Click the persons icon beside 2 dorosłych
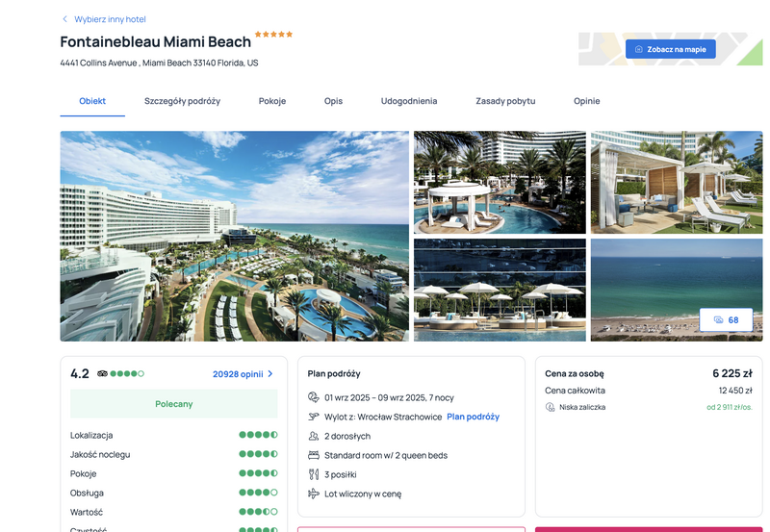Image resolution: width=770 pixels, height=532 pixels. (x=314, y=436)
